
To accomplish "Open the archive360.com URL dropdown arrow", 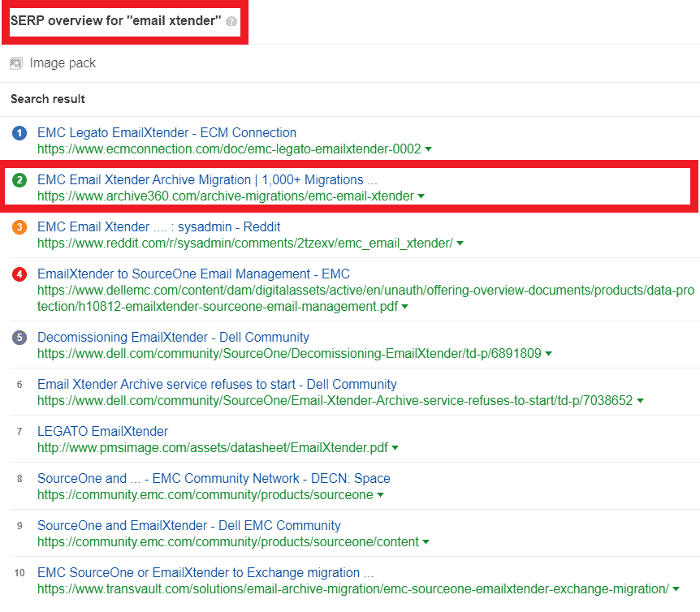I will 421,196.
